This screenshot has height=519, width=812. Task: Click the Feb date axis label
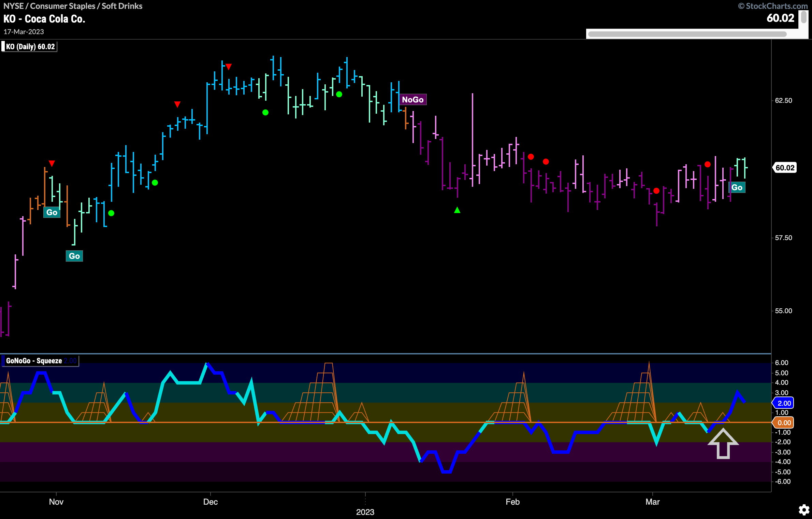512,502
